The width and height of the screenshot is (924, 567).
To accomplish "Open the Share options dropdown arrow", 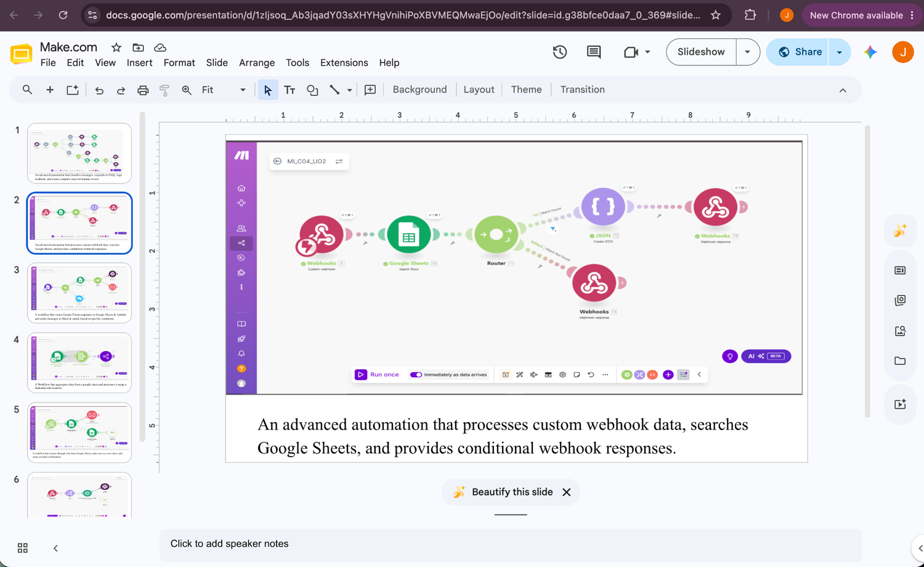I will tap(840, 52).
